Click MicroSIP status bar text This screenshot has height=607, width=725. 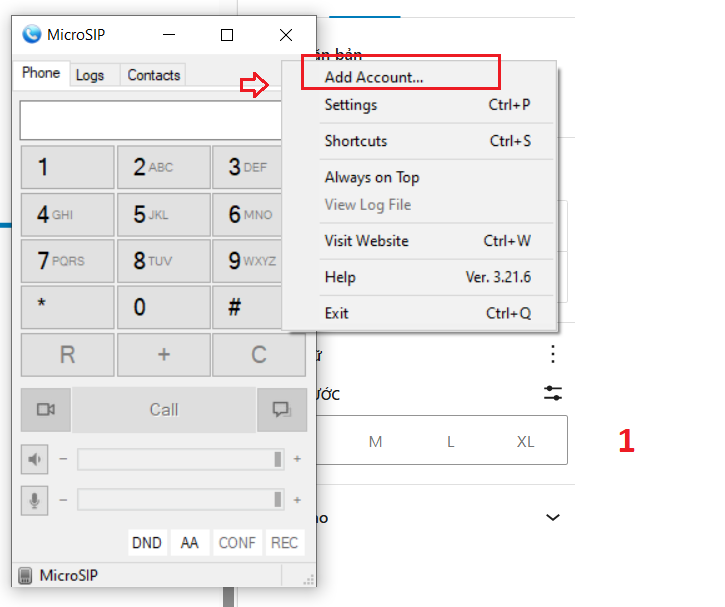pyautogui.click(x=69, y=576)
